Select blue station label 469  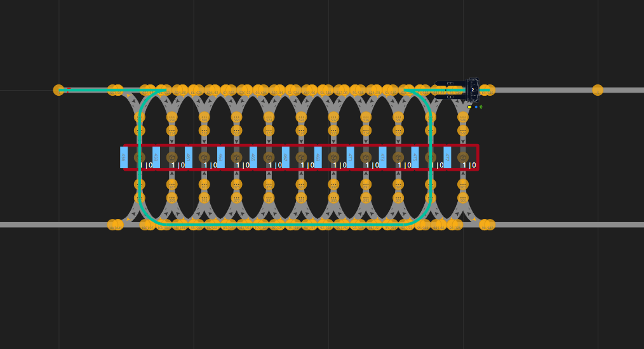[x=318, y=157]
